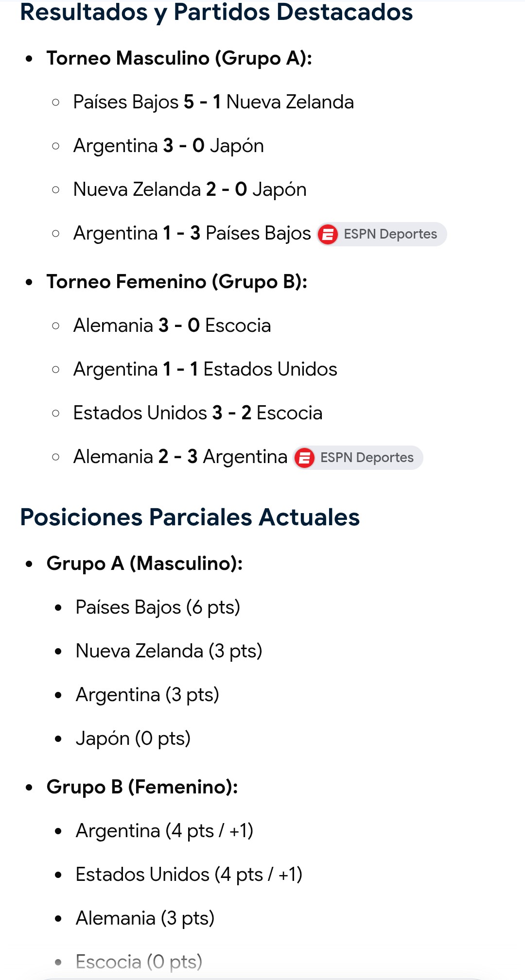This screenshot has height=980, width=525.
Task: Open the ESPN Deportes citation after Países Bajos
Action: click(382, 234)
